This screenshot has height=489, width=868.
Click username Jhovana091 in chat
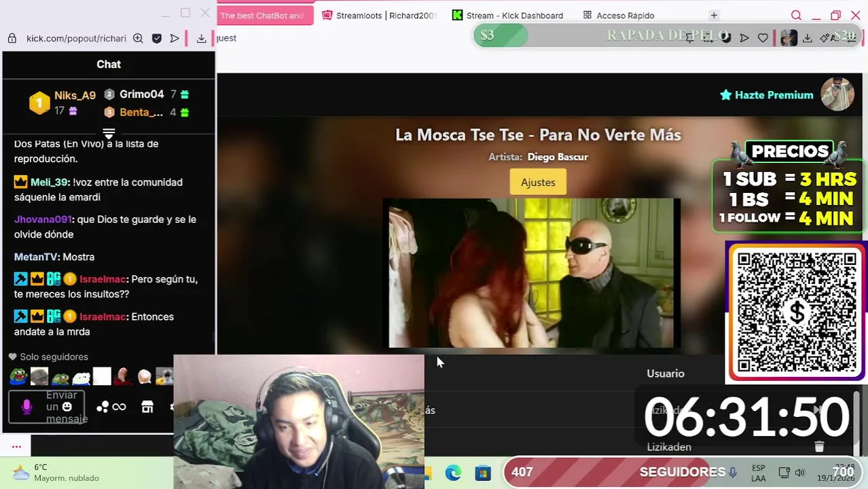click(43, 219)
